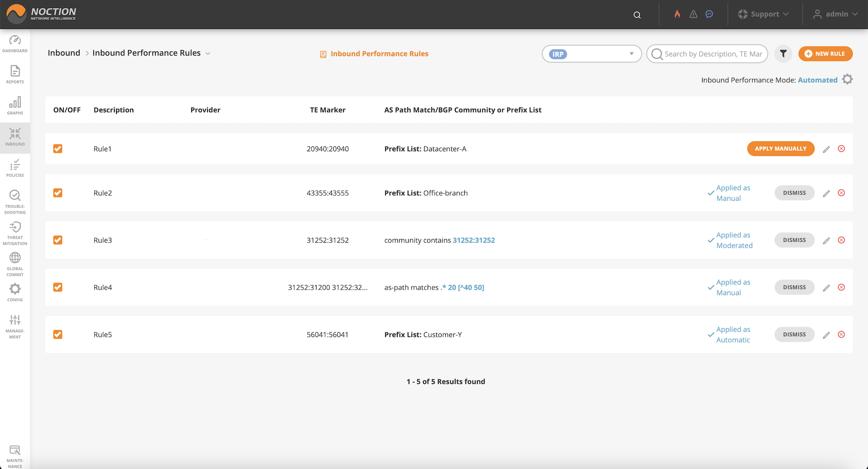
Task: Click the filter funnel icon
Action: (x=783, y=54)
